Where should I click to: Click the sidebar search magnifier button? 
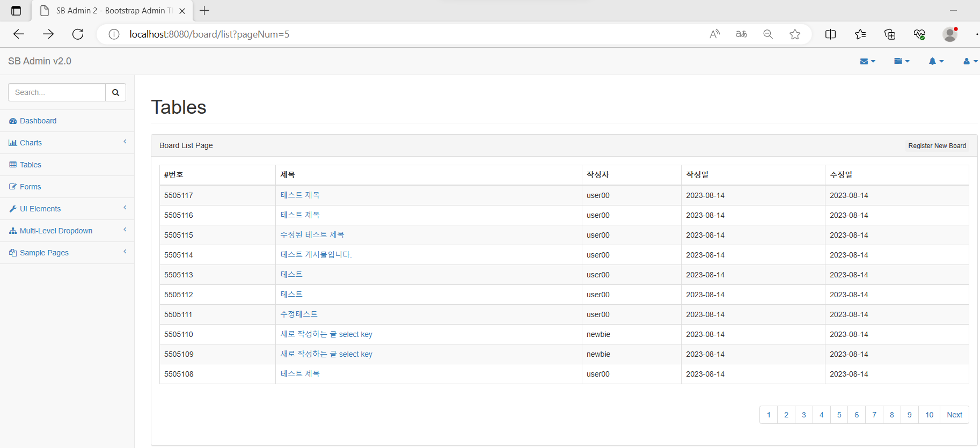[x=115, y=92]
